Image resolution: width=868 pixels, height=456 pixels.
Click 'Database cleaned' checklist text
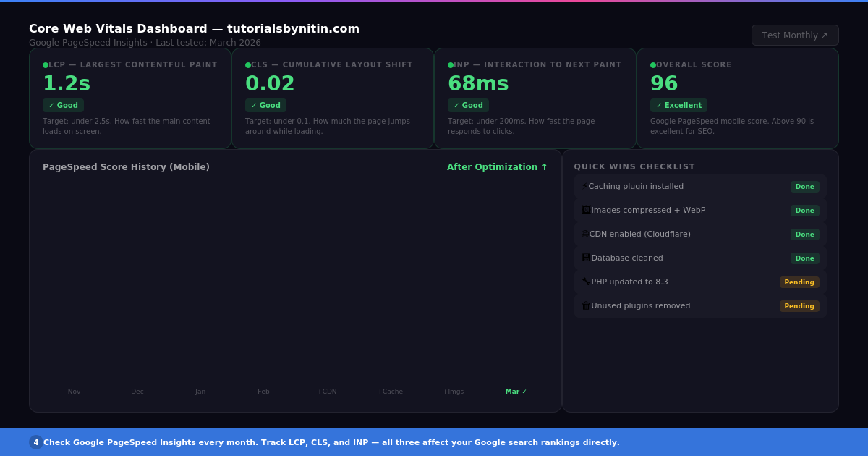tap(627, 258)
